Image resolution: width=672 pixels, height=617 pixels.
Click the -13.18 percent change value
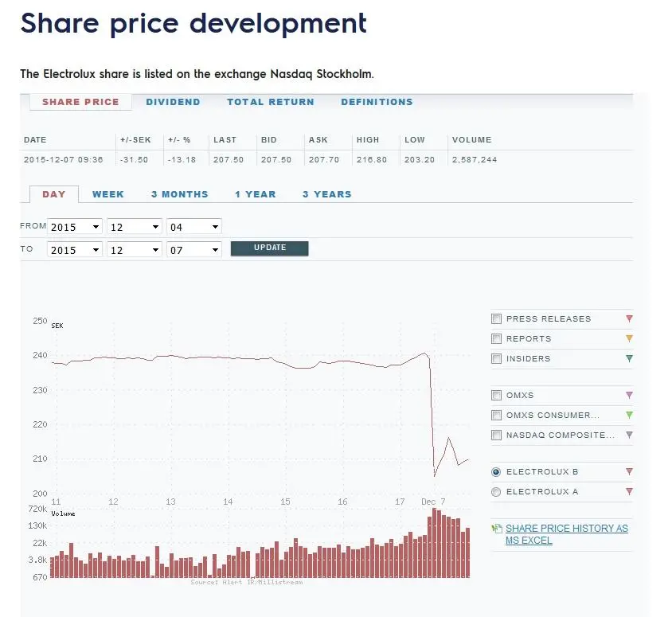[x=182, y=159]
